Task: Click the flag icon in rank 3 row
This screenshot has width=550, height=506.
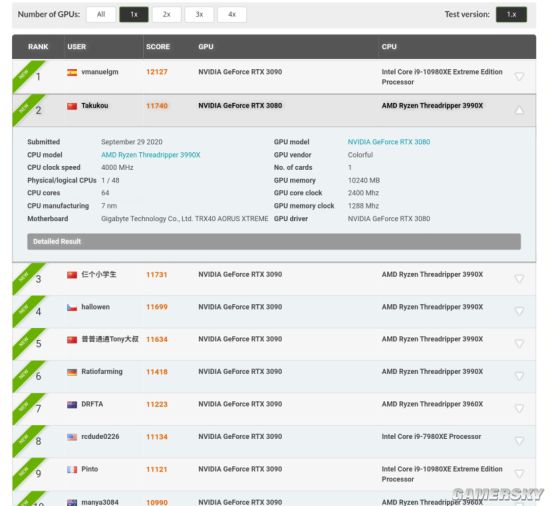Action: click(x=72, y=275)
